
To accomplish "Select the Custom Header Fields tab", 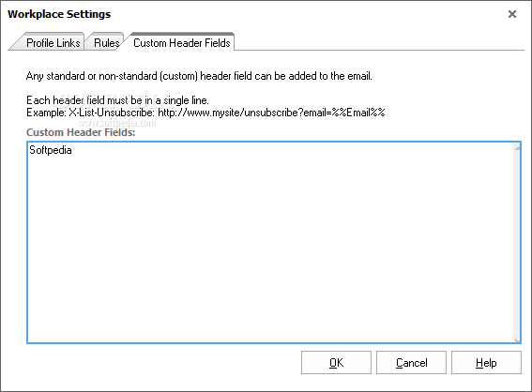I will [181, 43].
